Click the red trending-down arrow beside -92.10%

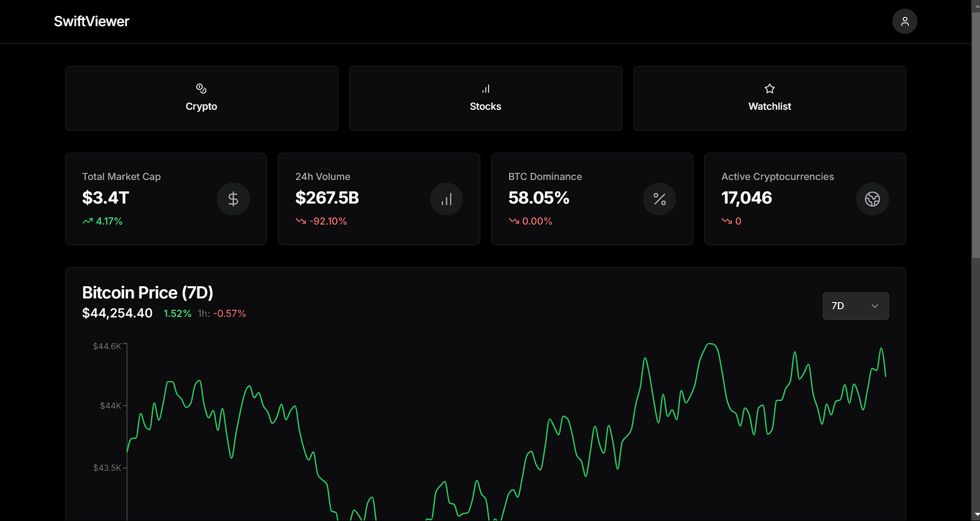pos(301,221)
